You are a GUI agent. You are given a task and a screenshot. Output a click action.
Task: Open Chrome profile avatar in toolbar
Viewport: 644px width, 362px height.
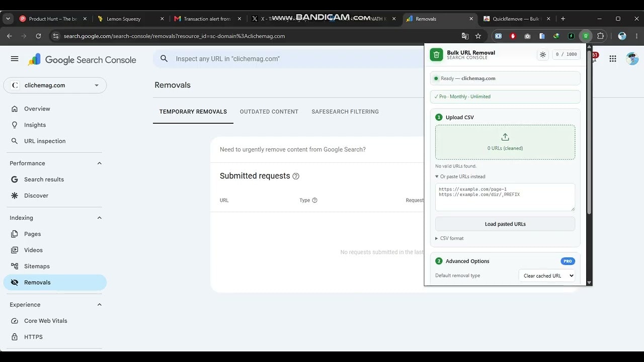pos(622,36)
